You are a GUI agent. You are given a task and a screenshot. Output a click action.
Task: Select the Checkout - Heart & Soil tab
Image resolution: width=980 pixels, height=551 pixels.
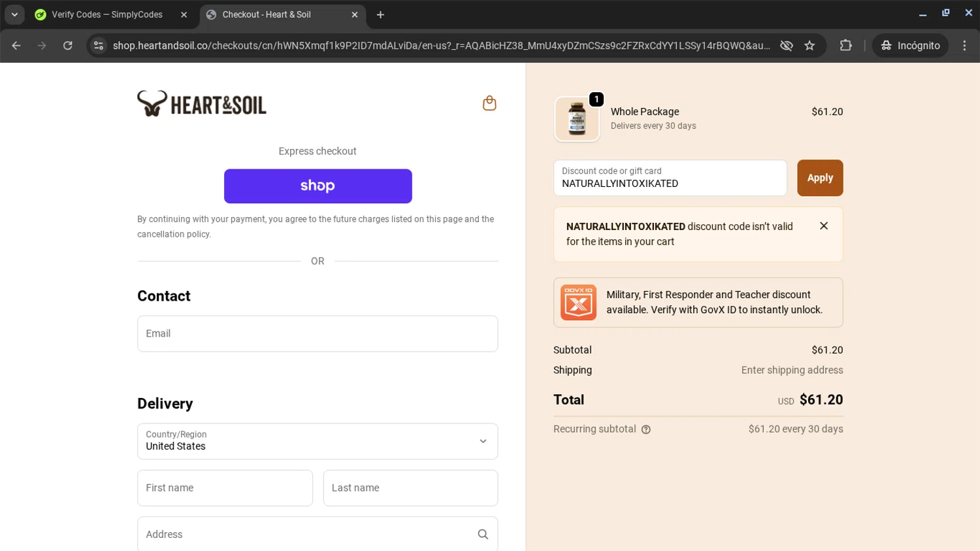(x=282, y=14)
